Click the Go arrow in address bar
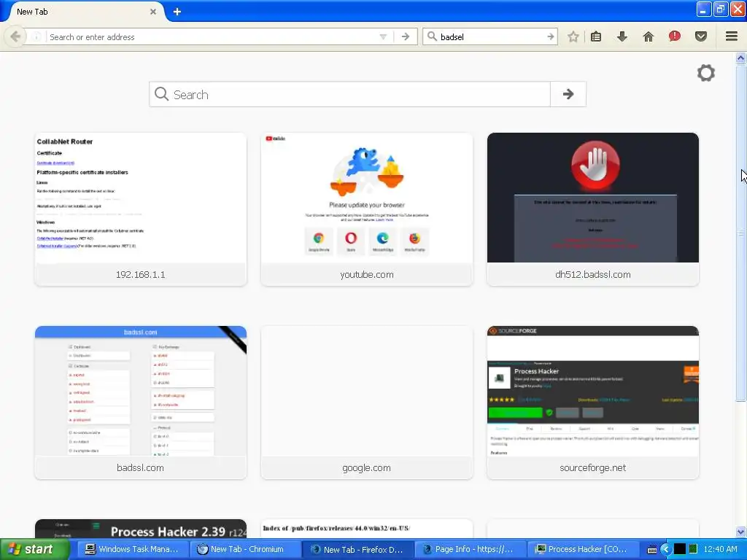This screenshot has width=747, height=560. click(x=406, y=36)
